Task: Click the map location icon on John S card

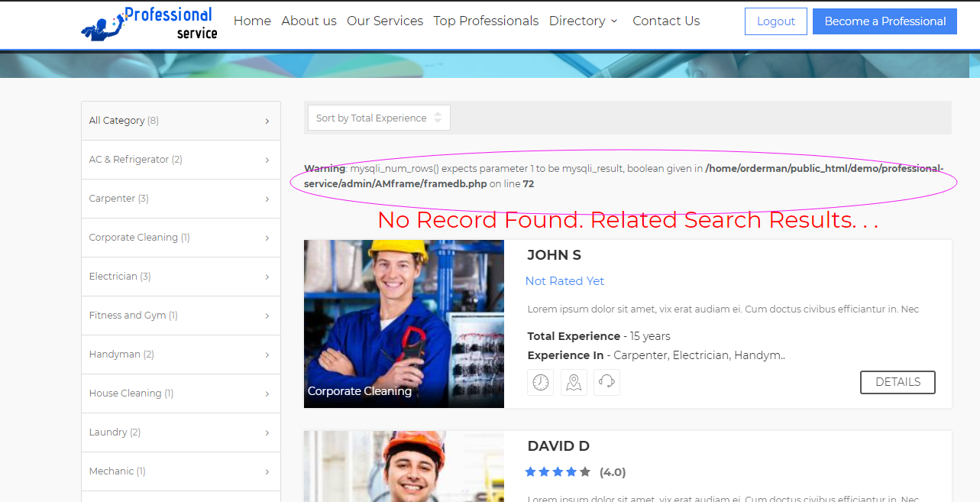Action: (574, 382)
